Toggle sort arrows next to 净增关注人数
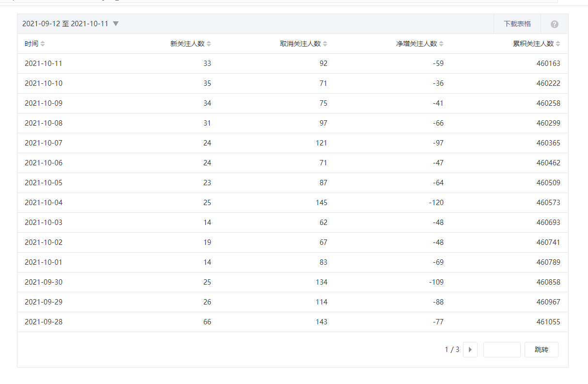This screenshot has width=588, height=384. 441,44
